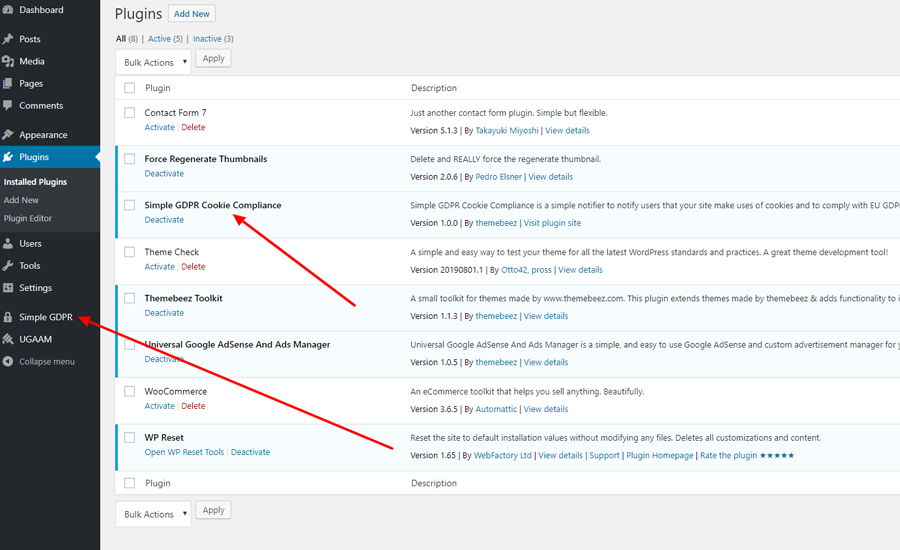Open the top Bulk Actions dropdown
The height and width of the screenshot is (550, 900).
152,62
